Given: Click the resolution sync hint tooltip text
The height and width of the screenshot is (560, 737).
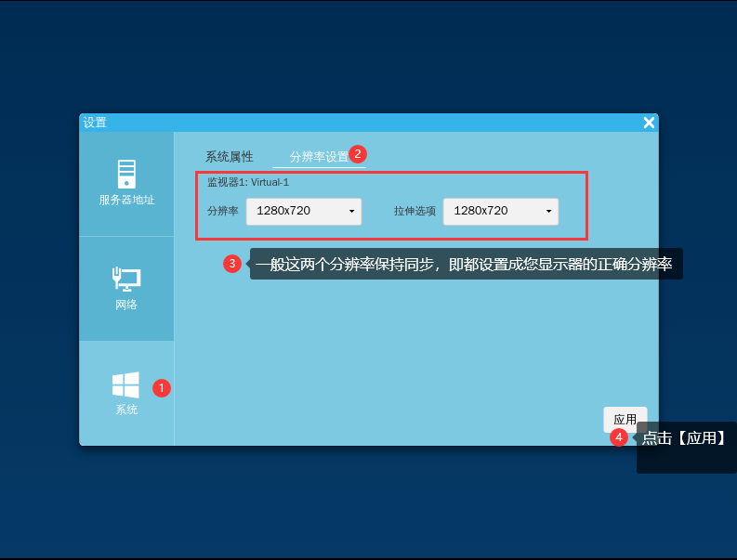Looking at the screenshot, I should pos(465,264).
